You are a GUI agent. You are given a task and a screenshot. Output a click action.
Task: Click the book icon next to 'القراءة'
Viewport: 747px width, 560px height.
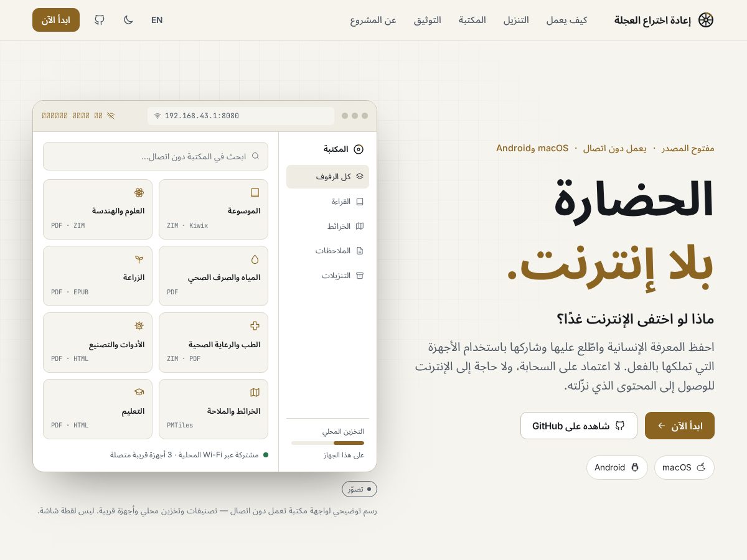coord(360,202)
